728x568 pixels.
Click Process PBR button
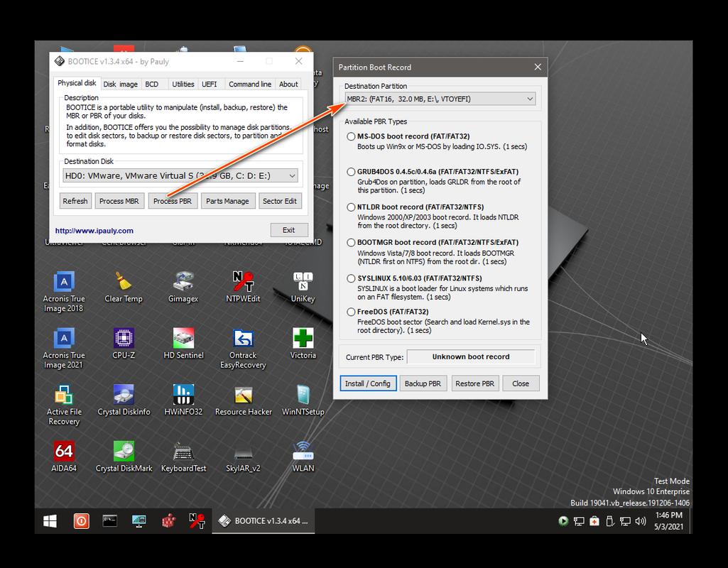coord(173,201)
